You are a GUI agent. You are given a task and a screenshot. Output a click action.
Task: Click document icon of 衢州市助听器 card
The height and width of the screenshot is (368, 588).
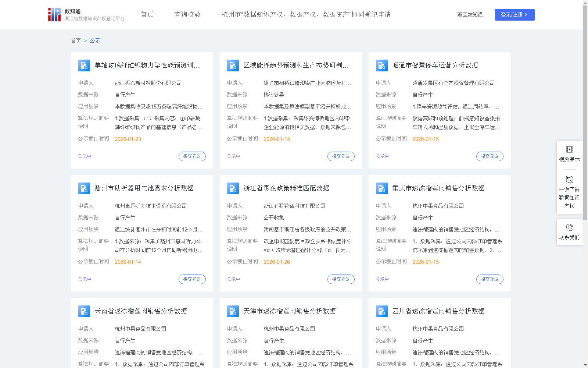click(x=84, y=188)
